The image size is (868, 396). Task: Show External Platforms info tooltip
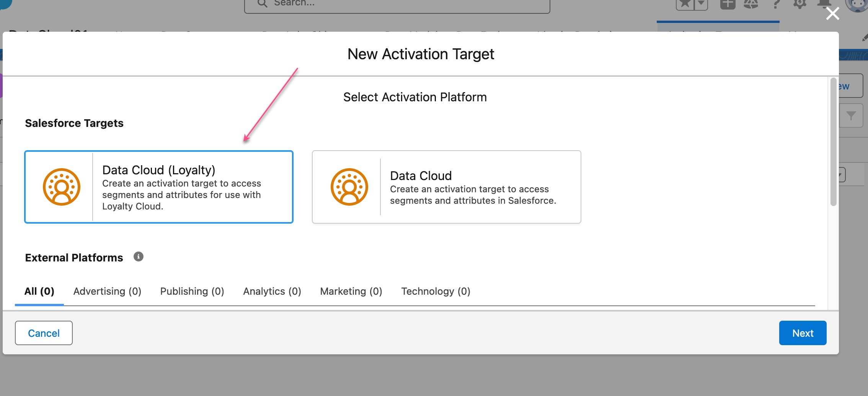click(139, 256)
